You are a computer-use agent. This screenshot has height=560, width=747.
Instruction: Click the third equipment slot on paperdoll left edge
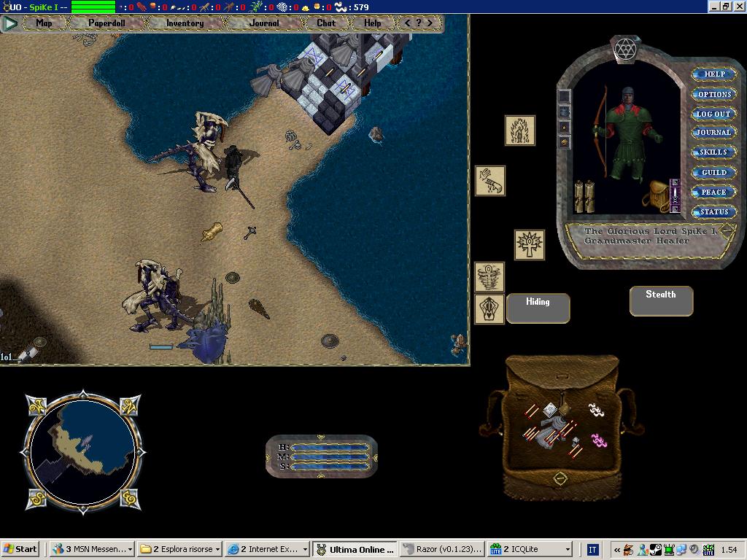point(564,127)
